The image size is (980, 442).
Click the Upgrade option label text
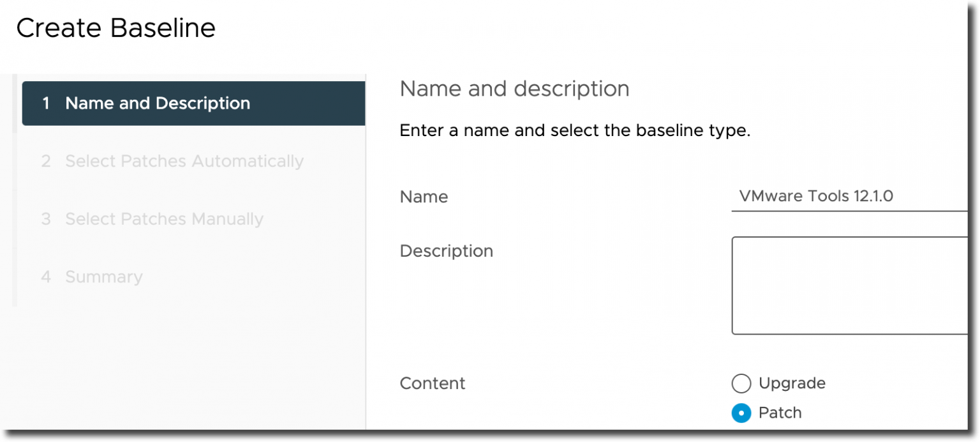pyautogui.click(x=792, y=383)
